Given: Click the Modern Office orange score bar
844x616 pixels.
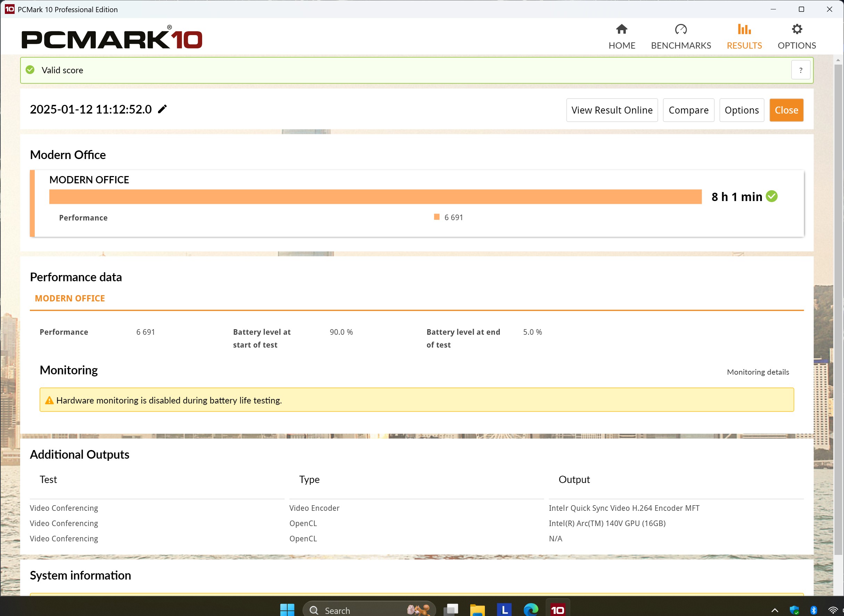Looking at the screenshot, I should pyautogui.click(x=375, y=197).
